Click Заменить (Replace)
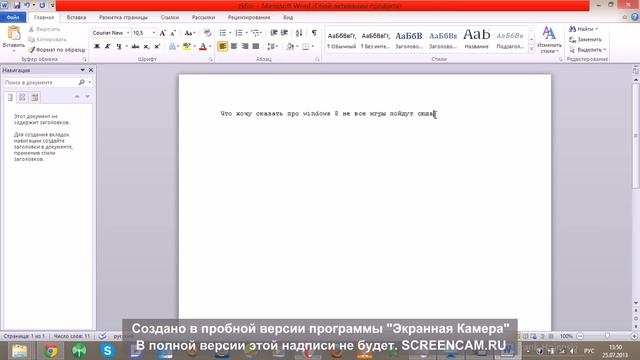The image size is (640, 360). pyautogui.click(x=586, y=40)
